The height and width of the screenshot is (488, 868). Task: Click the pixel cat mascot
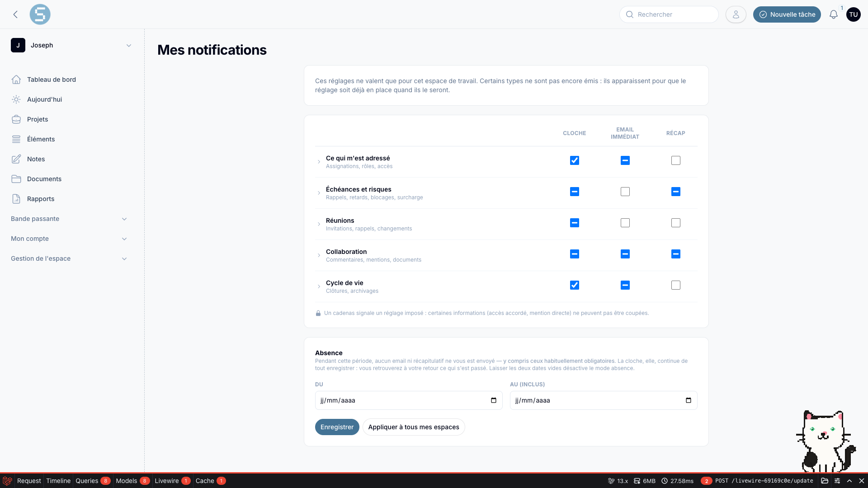pos(826,441)
